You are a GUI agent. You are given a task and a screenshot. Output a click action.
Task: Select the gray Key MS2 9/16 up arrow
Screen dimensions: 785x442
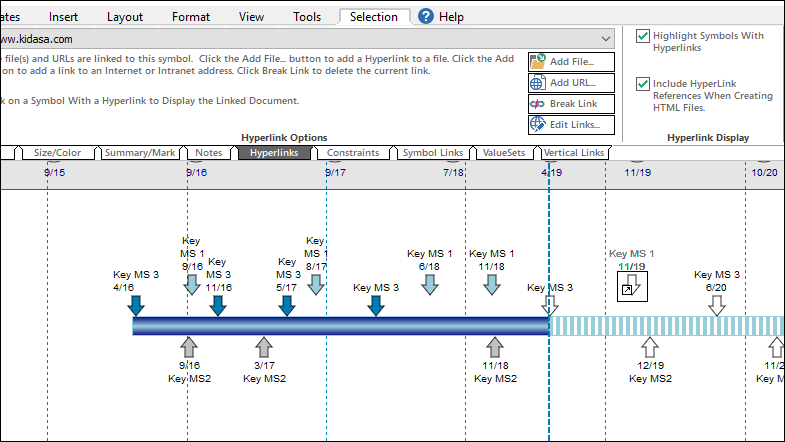coord(189,346)
